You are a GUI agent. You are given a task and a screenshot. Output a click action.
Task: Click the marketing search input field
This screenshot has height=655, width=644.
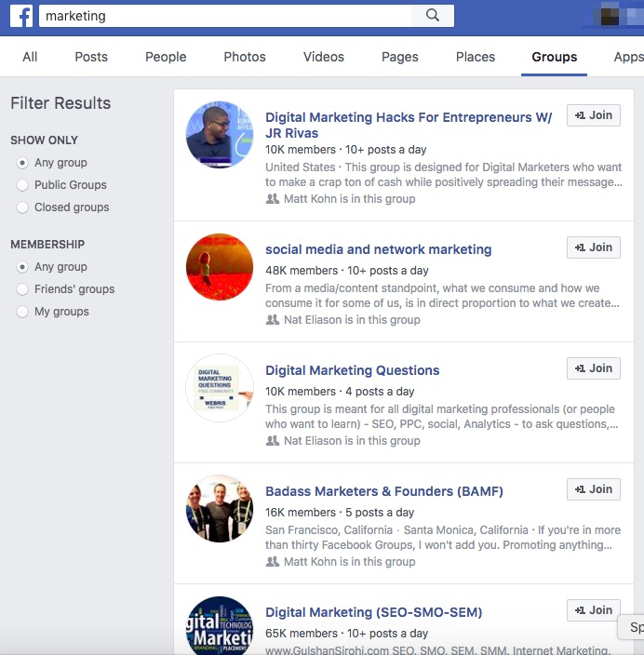click(x=225, y=16)
